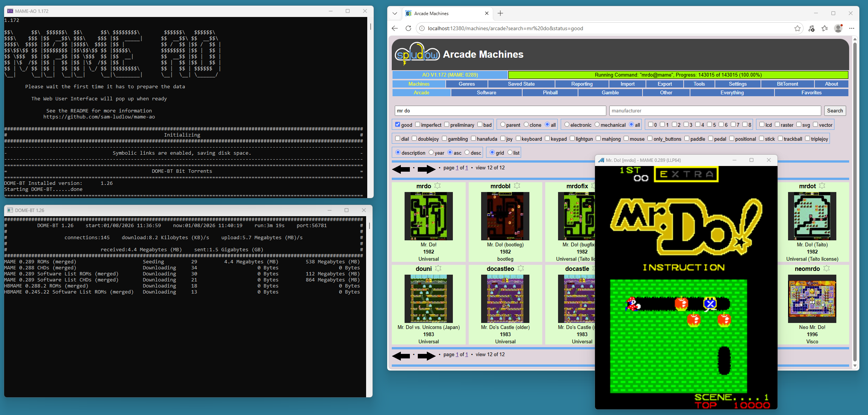Click the Running Command green progress bar
This screenshot has height=415, width=868.
(678, 75)
